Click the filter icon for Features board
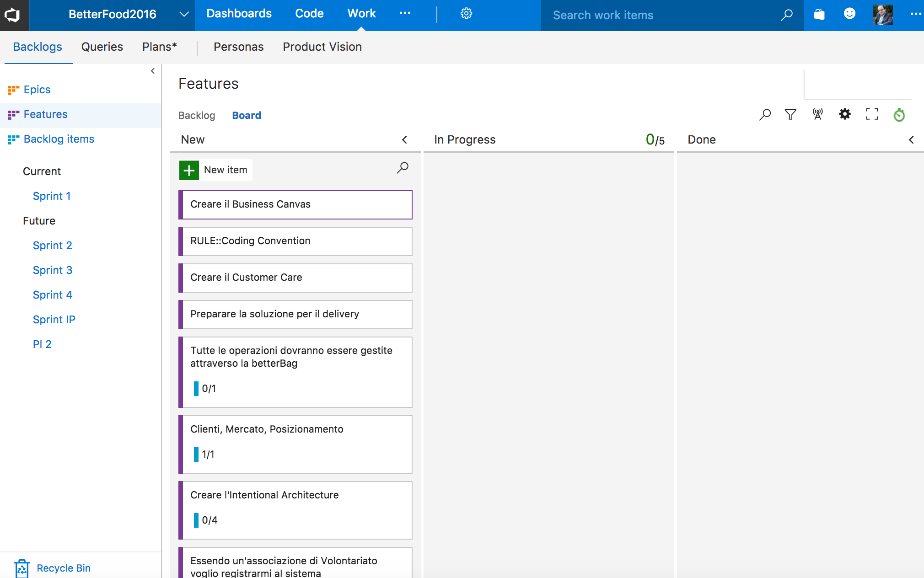 coord(790,114)
